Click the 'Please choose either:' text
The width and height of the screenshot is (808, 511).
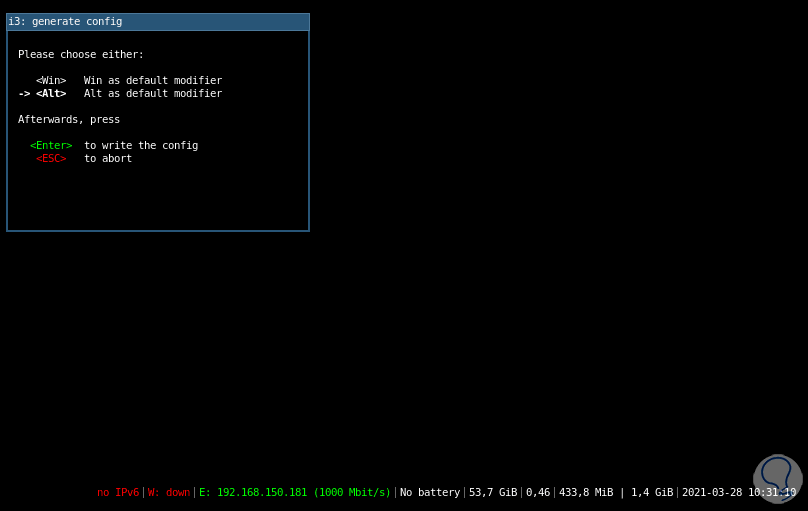tap(81, 54)
